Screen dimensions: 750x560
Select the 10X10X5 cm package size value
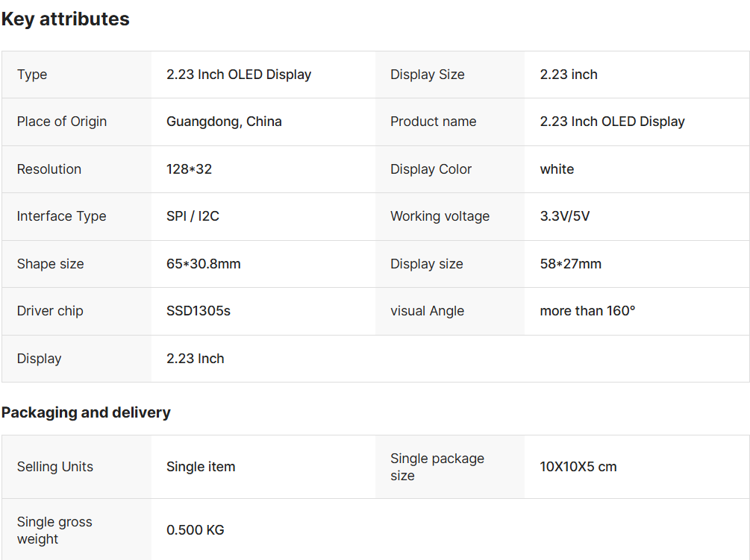(578, 467)
